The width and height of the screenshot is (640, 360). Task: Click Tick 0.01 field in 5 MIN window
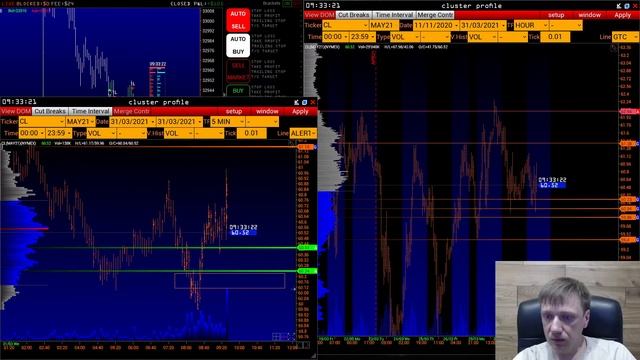[251, 133]
